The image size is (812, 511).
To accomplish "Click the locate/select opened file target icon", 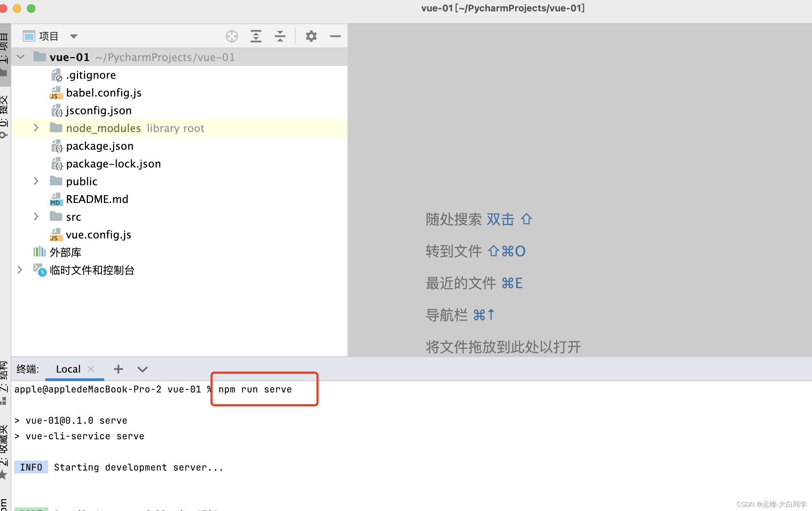I will click(232, 36).
